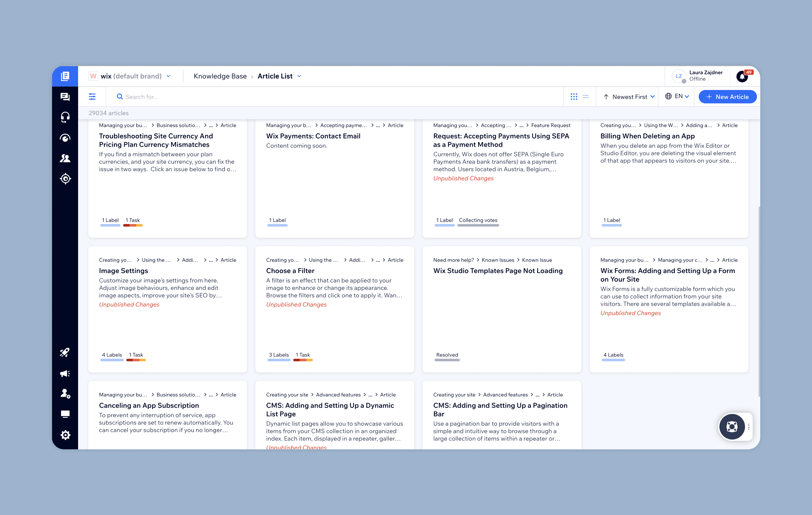Click the megaphone announcements icon
The width and height of the screenshot is (812, 515).
(x=65, y=373)
